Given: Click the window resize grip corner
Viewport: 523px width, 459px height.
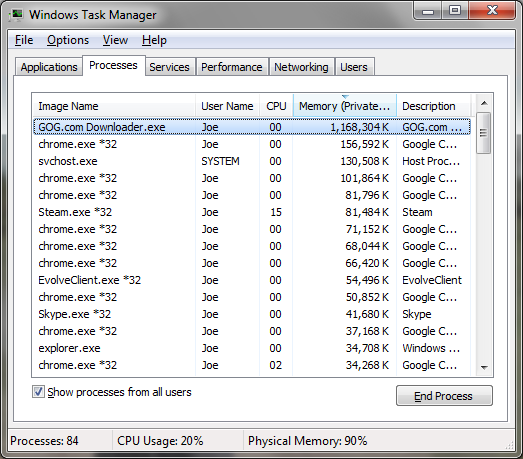Looking at the screenshot, I should click(510, 445).
